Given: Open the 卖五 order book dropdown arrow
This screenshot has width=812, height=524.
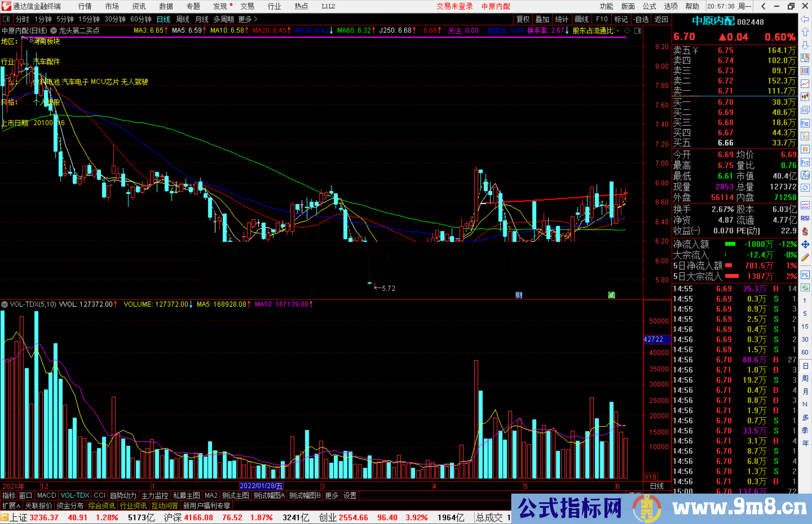Looking at the screenshot, I should point(695,50).
